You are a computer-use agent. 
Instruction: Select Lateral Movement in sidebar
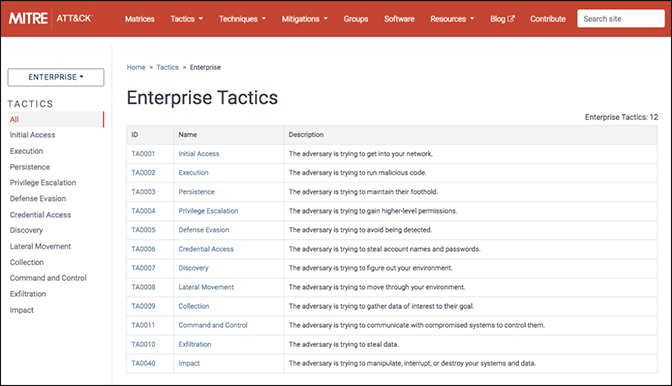point(40,246)
